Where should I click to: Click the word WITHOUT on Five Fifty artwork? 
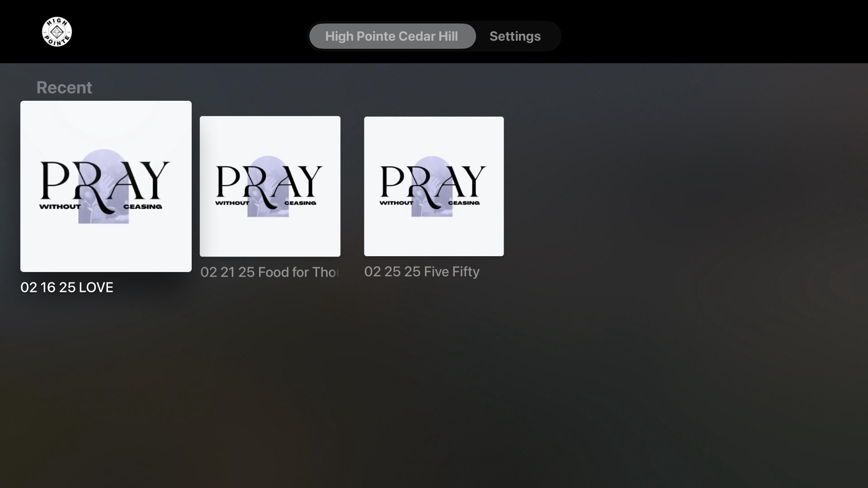(x=396, y=203)
